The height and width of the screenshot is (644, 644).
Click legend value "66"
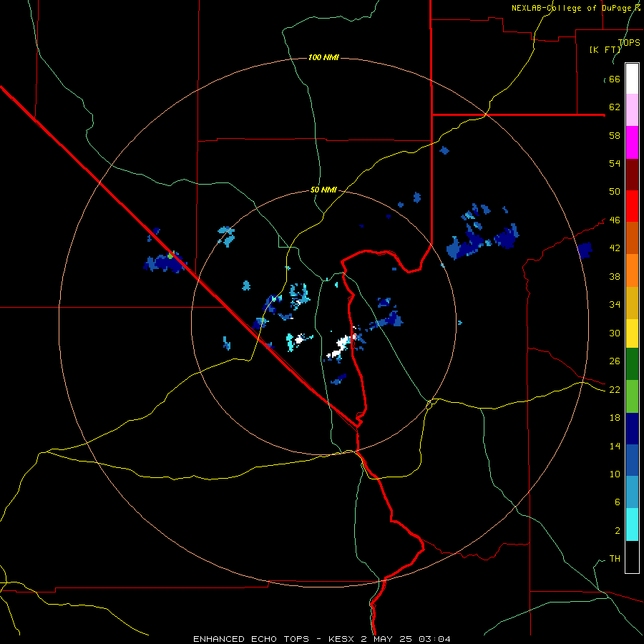(x=615, y=79)
